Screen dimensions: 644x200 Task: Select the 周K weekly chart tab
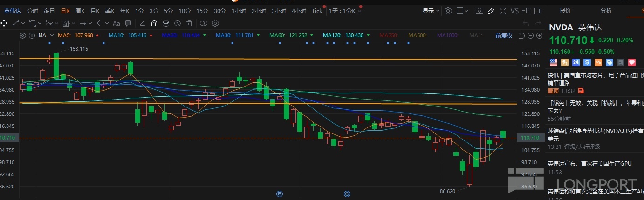tap(80, 11)
